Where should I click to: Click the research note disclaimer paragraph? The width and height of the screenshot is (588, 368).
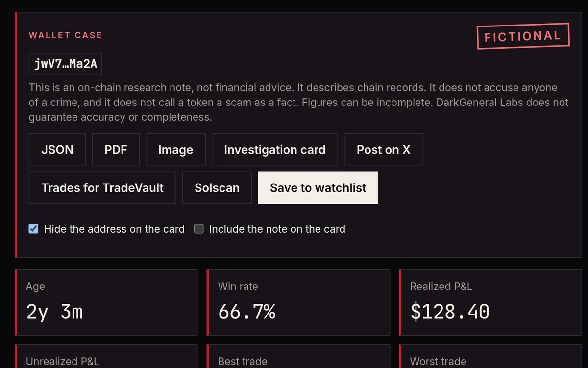coord(298,103)
